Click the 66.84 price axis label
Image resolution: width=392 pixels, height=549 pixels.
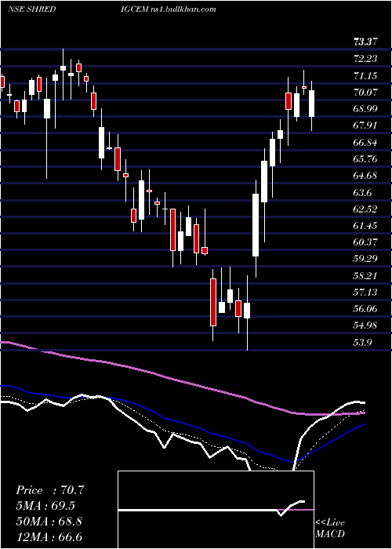tap(365, 143)
